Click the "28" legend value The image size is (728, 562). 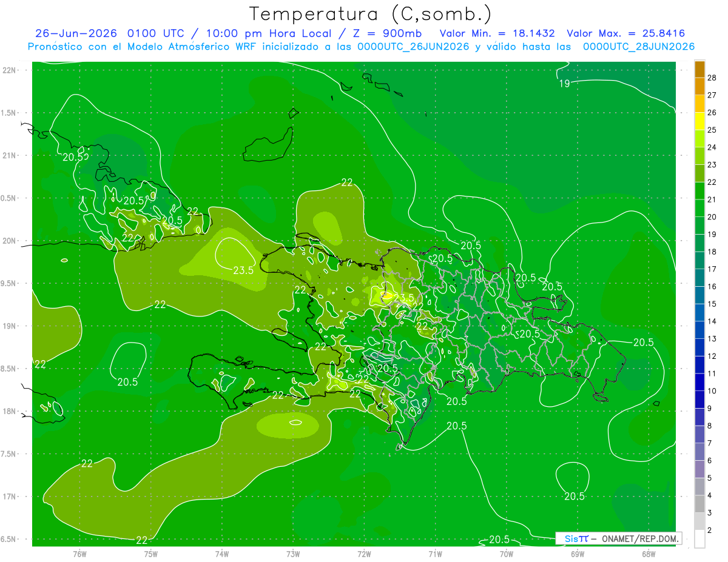[x=712, y=78]
